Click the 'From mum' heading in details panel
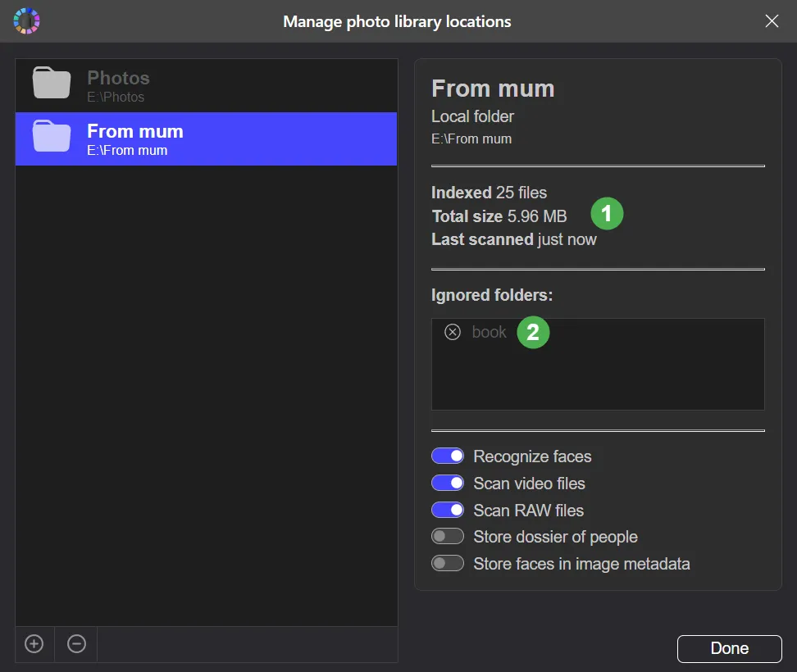The height and width of the screenshot is (672, 797). 493,89
